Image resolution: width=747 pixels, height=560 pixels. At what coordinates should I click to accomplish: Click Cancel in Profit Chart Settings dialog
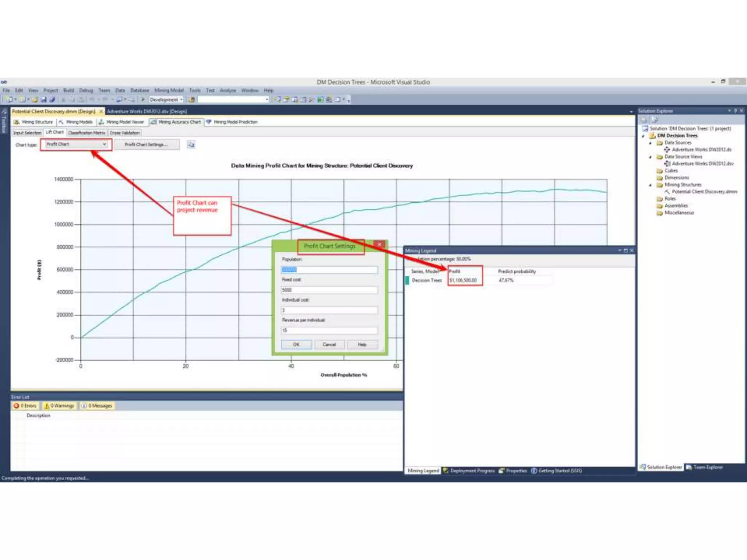(329, 345)
